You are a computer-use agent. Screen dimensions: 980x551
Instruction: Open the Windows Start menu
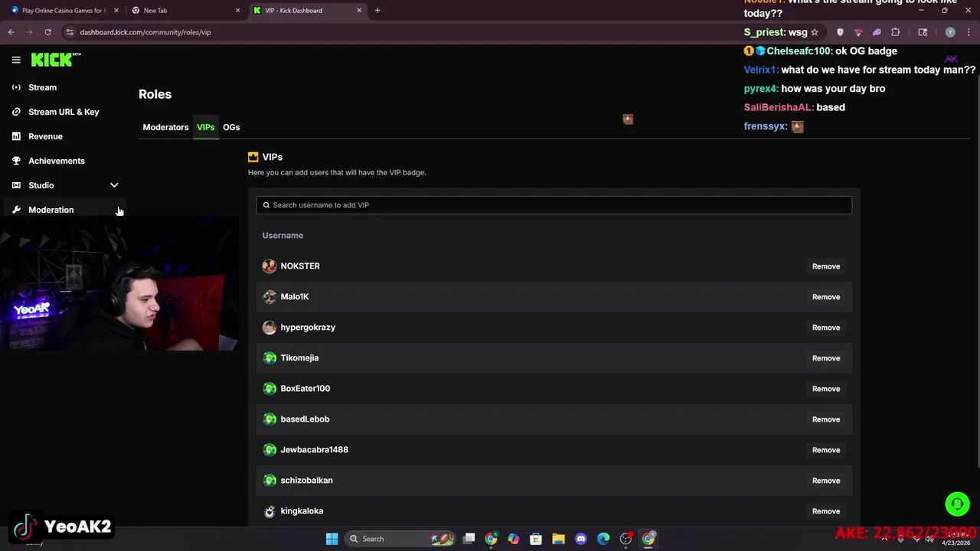(x=332, y=539)
